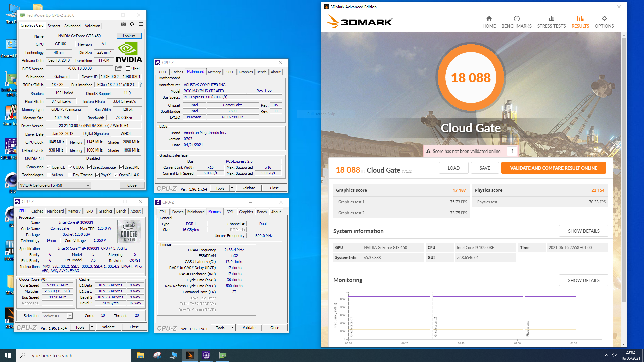Expand Tools arrow in CPU-Z Mainboard window

[232, 188]
